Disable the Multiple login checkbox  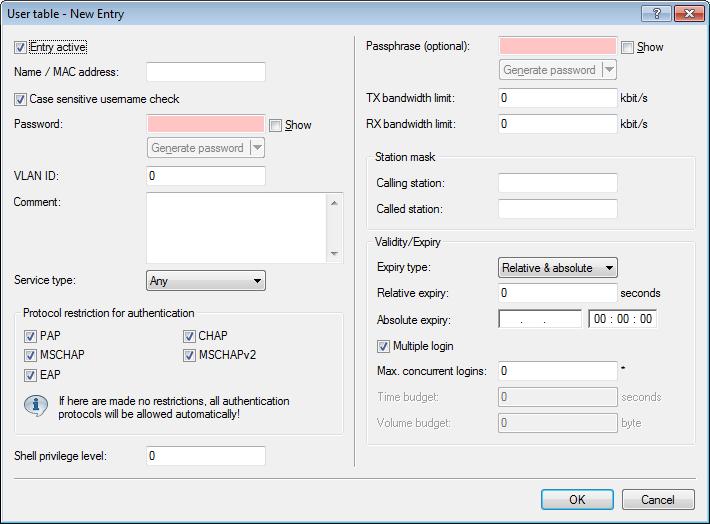pos(384,346)
